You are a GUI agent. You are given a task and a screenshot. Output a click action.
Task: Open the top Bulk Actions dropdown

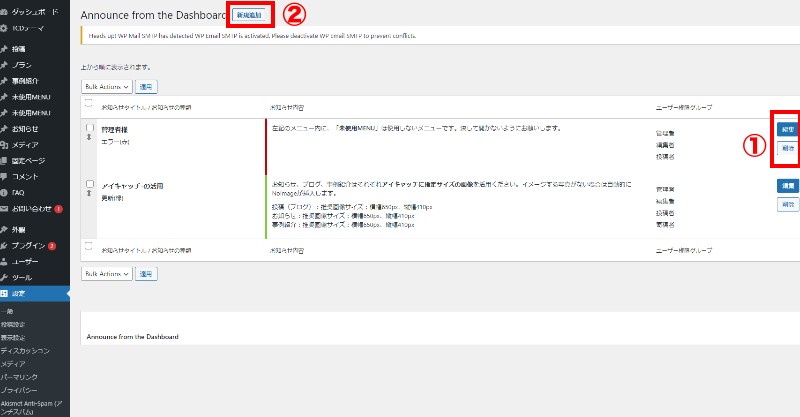click(105, 87)
